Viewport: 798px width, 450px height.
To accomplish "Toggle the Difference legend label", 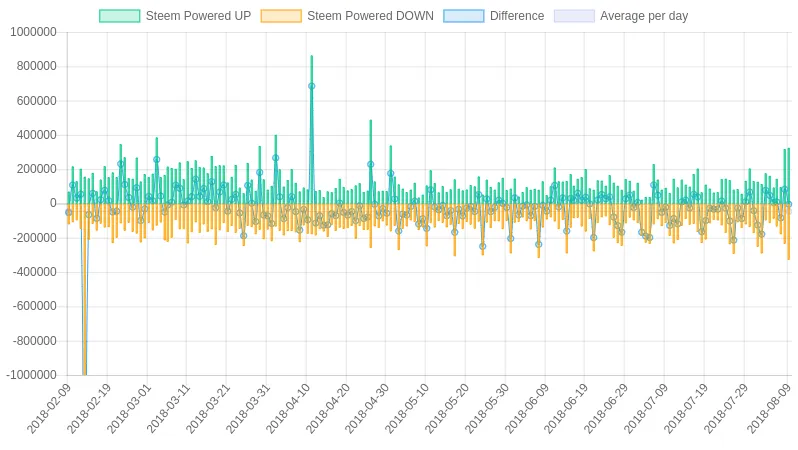I will point(517,16).
